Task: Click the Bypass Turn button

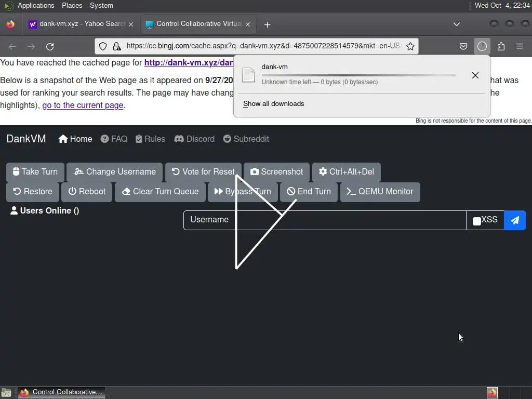Action: 243,192
